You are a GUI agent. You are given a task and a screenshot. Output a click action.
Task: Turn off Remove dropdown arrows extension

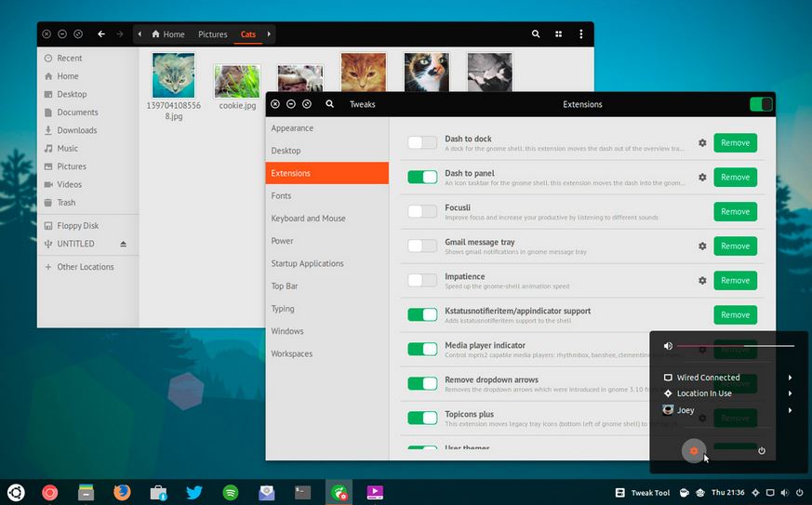pos(422,383)
